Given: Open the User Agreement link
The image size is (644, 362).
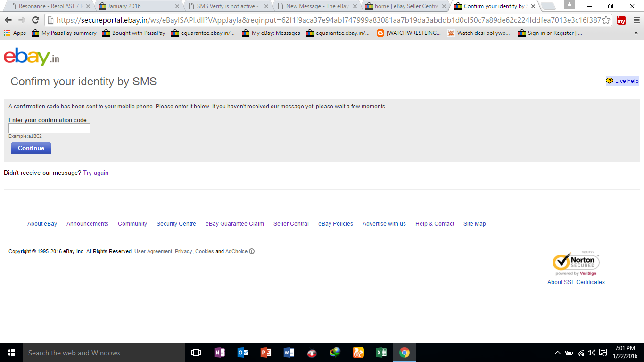Looking at the screenshot, I should pyautogui.click(x=153, y=251).
